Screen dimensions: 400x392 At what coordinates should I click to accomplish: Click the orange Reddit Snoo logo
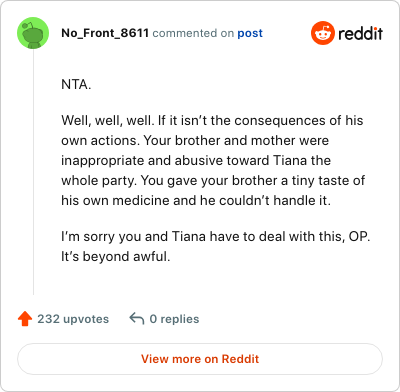pyautogui.click(x=322, y=33)
